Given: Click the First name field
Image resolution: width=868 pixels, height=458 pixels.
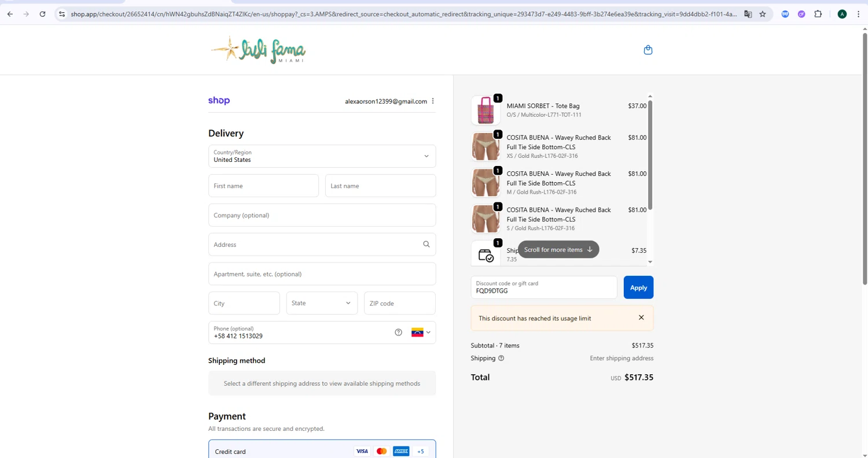Looking at the screenshot, I should point(263,186).
